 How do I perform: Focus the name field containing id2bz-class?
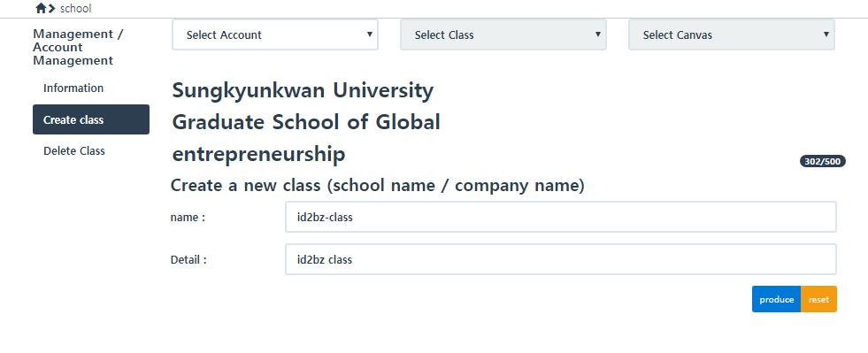click(x=561, y=217)
